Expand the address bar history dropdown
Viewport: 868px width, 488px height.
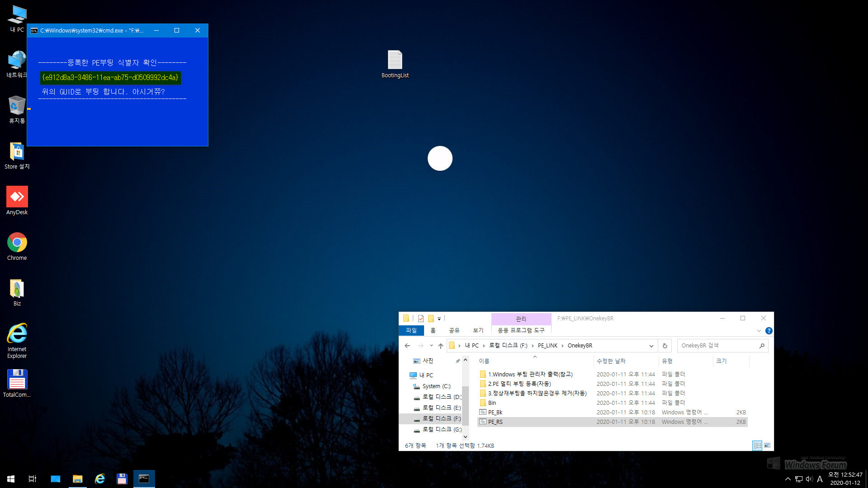651,346
